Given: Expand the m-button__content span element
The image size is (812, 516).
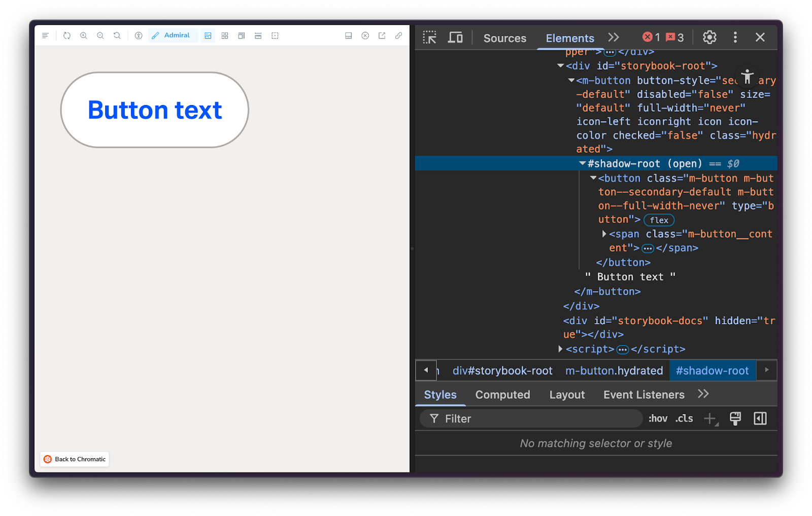Looking at the screenshot, I should coord(603,234).
